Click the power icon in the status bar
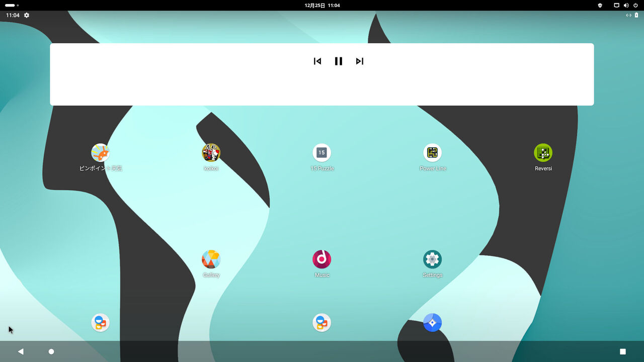644x362 pixels. coord(635,5)
